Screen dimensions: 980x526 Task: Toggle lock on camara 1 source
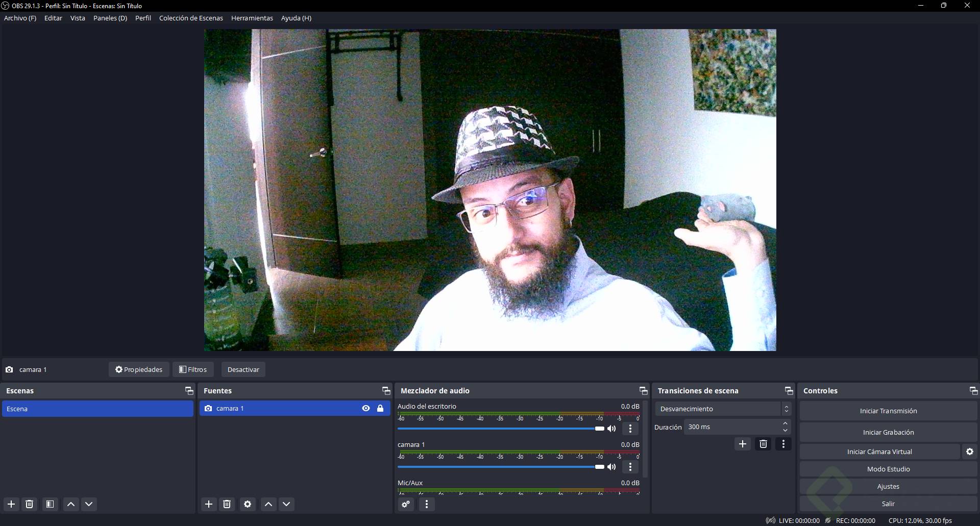tap(380, 408)
